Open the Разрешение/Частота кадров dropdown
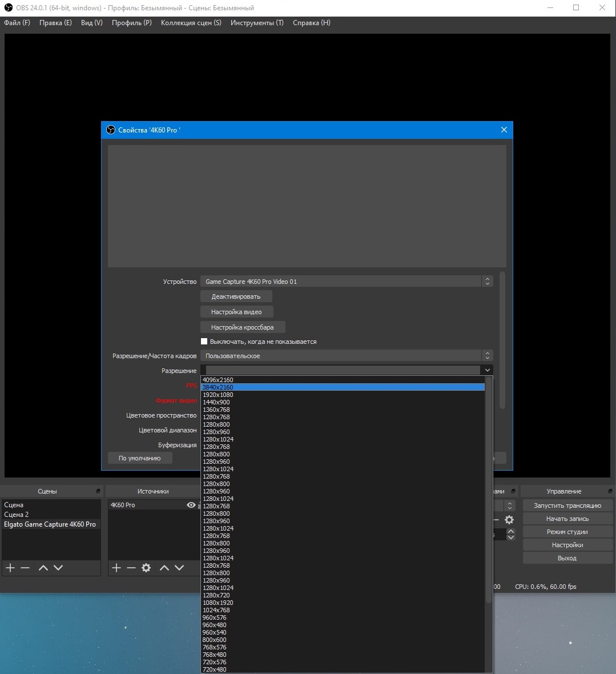 346,356
